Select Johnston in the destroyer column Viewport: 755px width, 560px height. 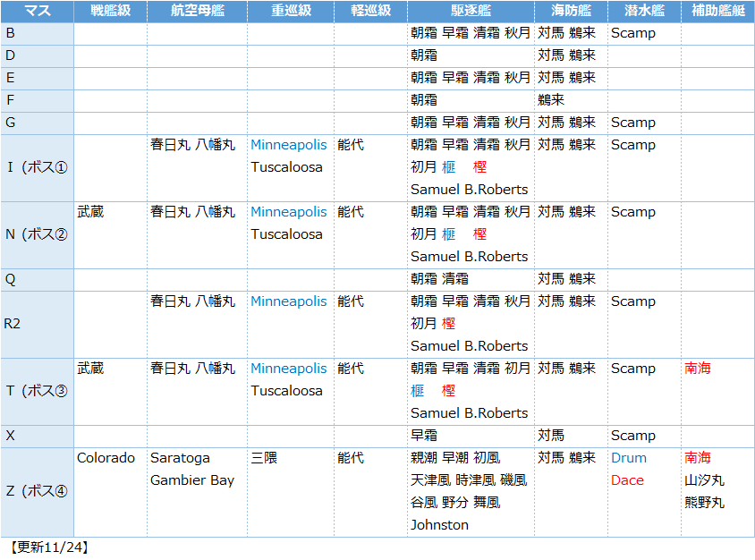(x=439, y=525)
